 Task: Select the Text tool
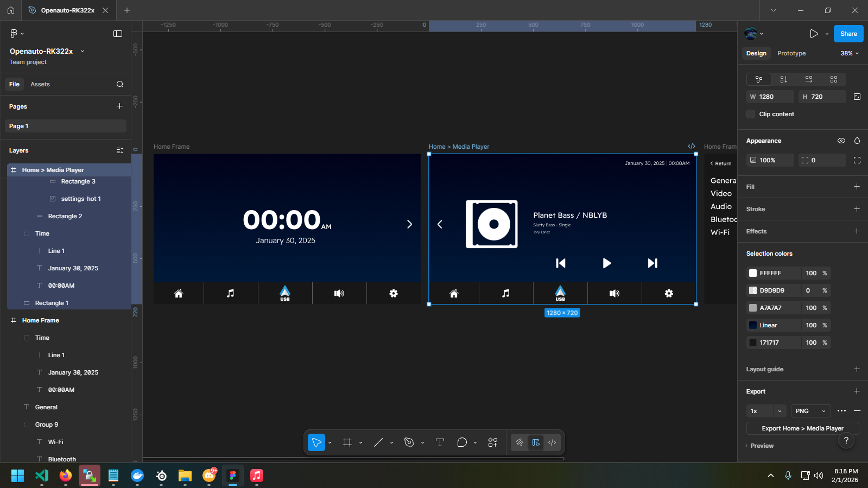click(440, 442)
